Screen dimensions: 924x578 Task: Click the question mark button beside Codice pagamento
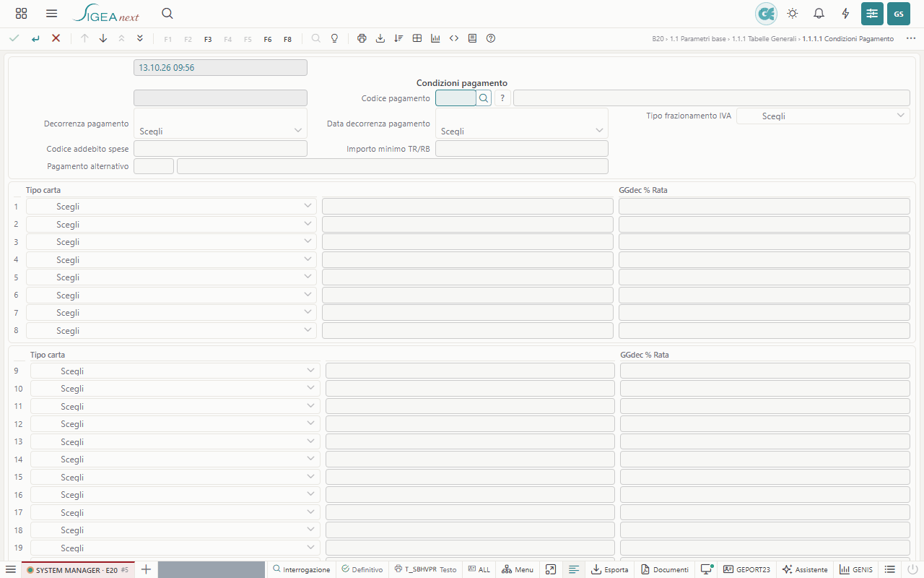click(x=502, y=98)
